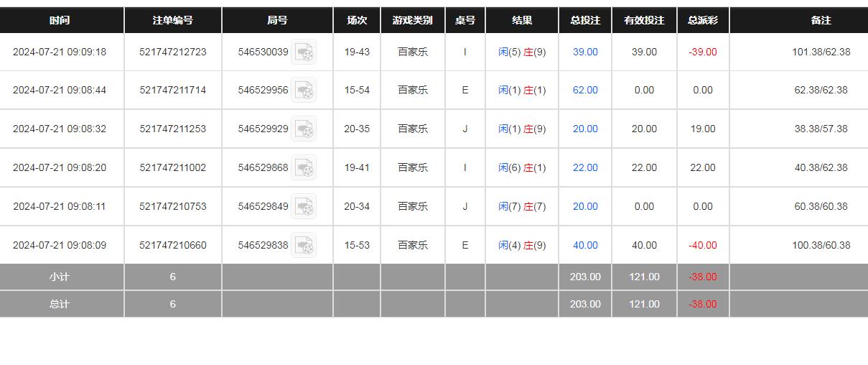Play replay icon beside round 546529929
The width and height of the screenshot is (868, 365).
click(x=304, y=129)
